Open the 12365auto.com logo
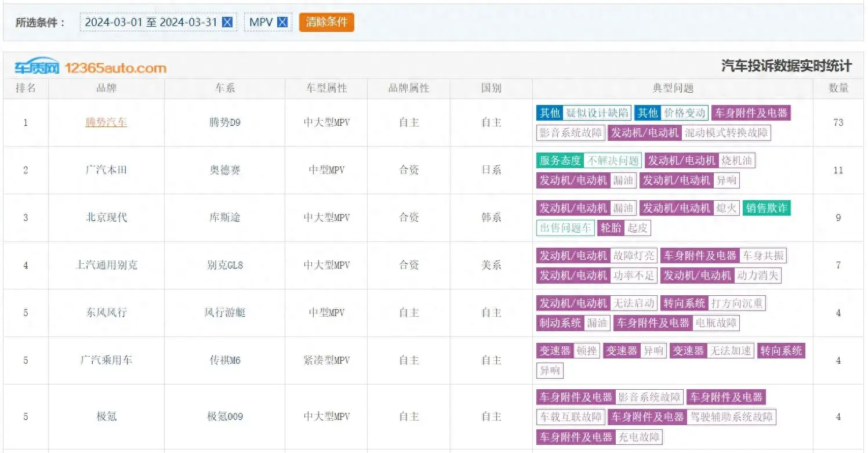Image resolution: width=868 pixels, height=453 pixels. (90, 67)
